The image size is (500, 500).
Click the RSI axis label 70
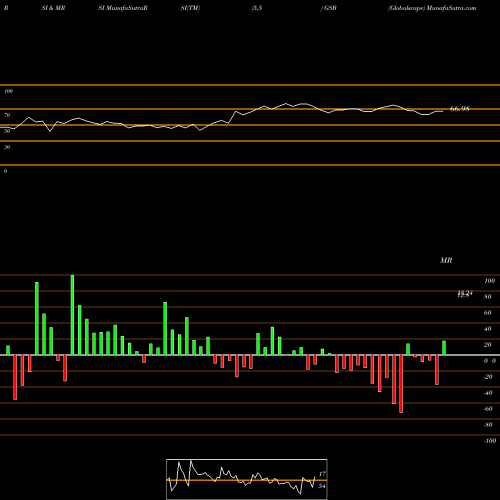[7, 115]
